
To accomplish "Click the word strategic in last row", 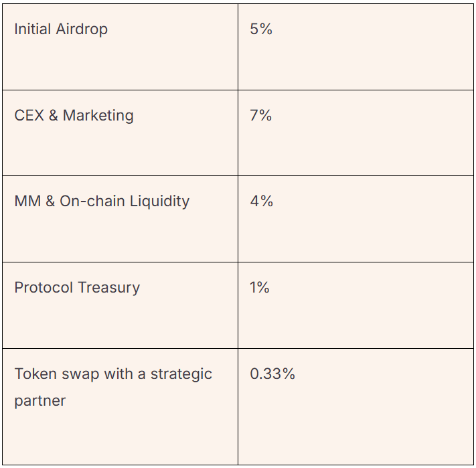I will 181,374.
